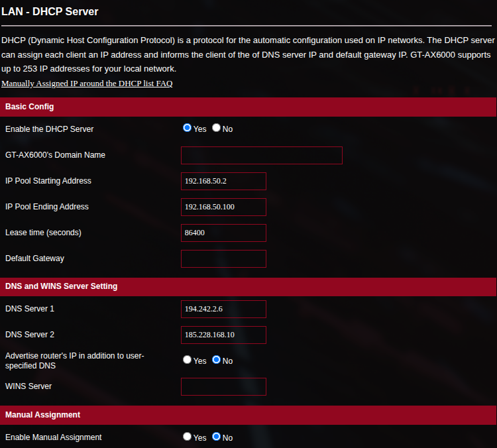Click the DNS Server 2 field

[223, 335]
